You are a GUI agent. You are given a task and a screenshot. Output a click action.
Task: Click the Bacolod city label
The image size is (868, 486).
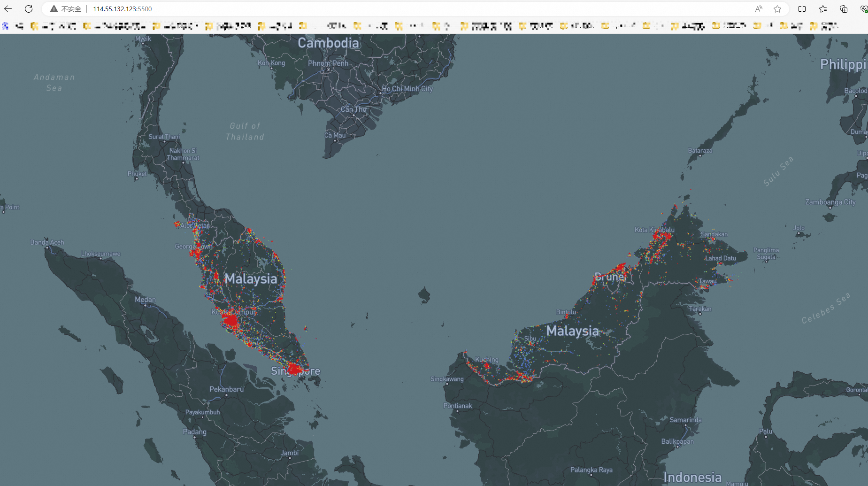[x=855, y=91]
